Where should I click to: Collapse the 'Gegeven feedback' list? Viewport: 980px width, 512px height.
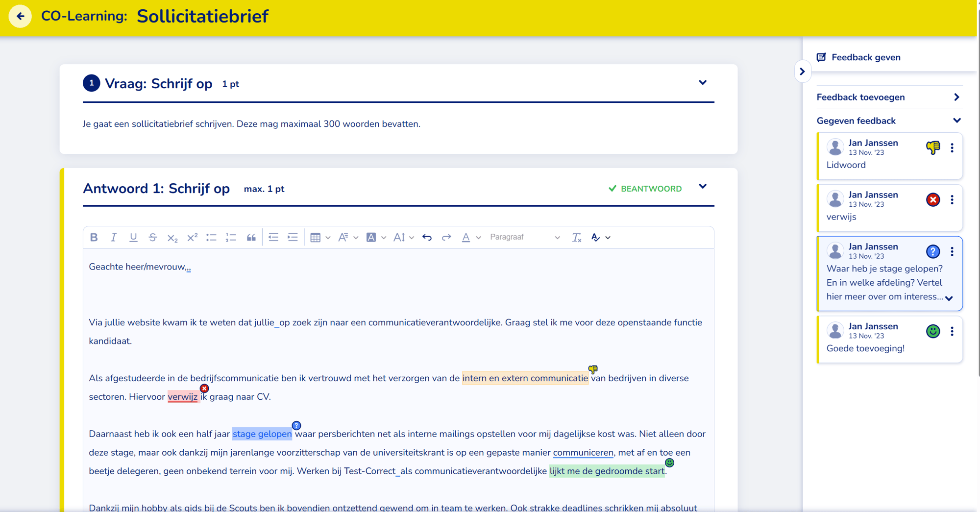[956, 121]
